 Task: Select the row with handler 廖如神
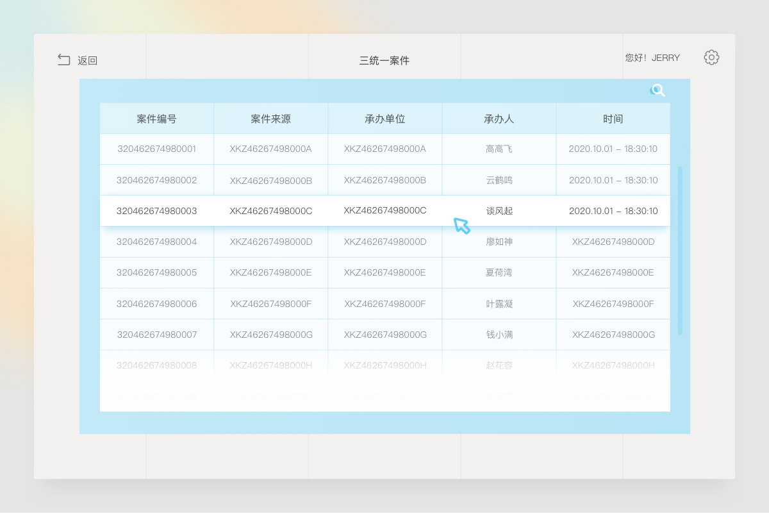(x=499, y=242)
